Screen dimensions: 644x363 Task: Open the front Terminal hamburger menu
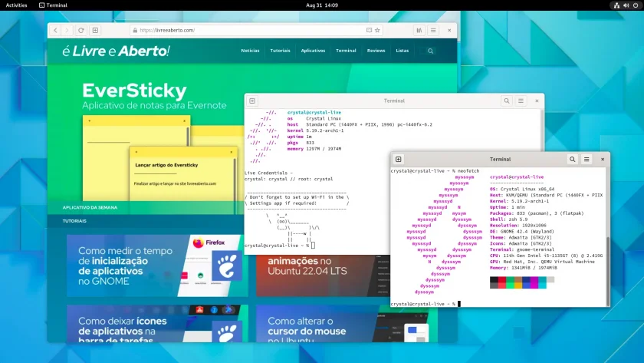(x=586, y=159)
